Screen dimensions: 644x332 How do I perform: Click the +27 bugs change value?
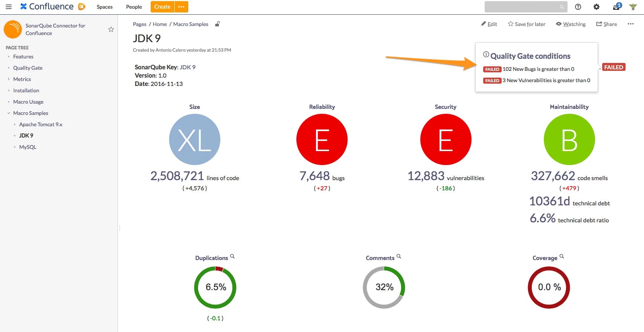(x=322, y=188)
